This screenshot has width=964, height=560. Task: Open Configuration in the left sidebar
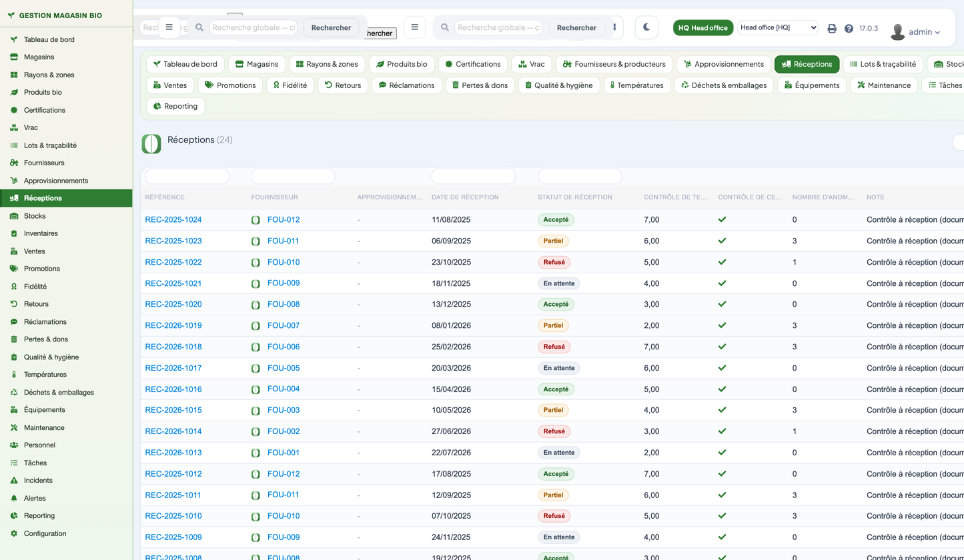(x=66, y=533)
